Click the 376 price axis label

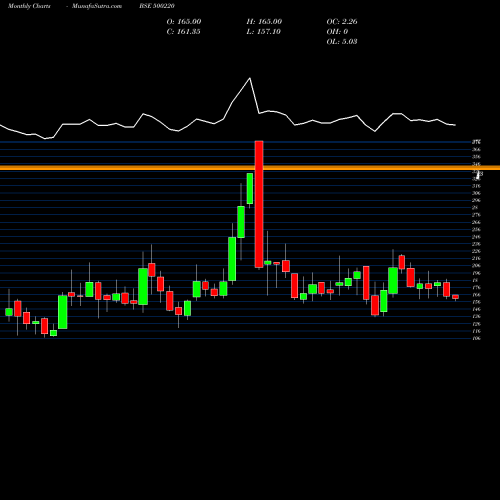pyautogui.click(x=476, y=142)
